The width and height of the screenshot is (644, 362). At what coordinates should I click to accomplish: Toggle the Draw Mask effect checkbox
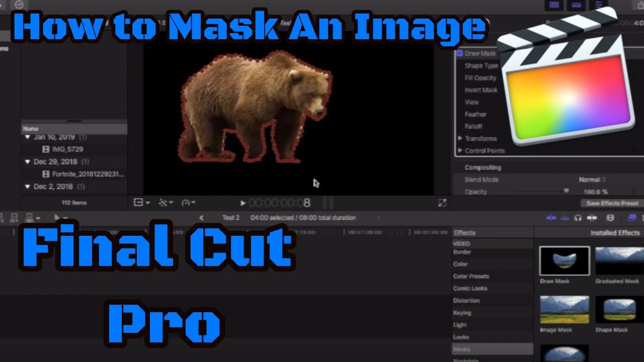[459, 53]
